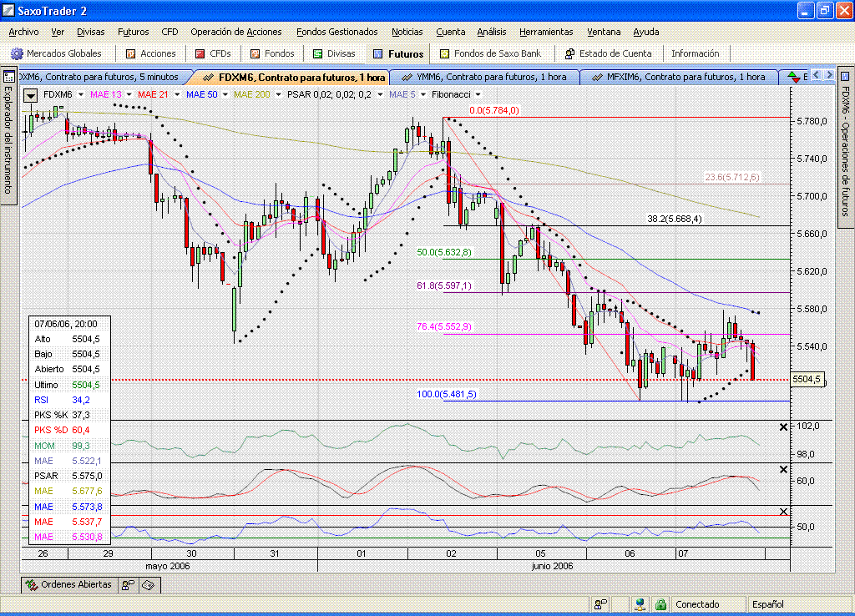Open the Divisas toolbar icon

click(317, 53)
